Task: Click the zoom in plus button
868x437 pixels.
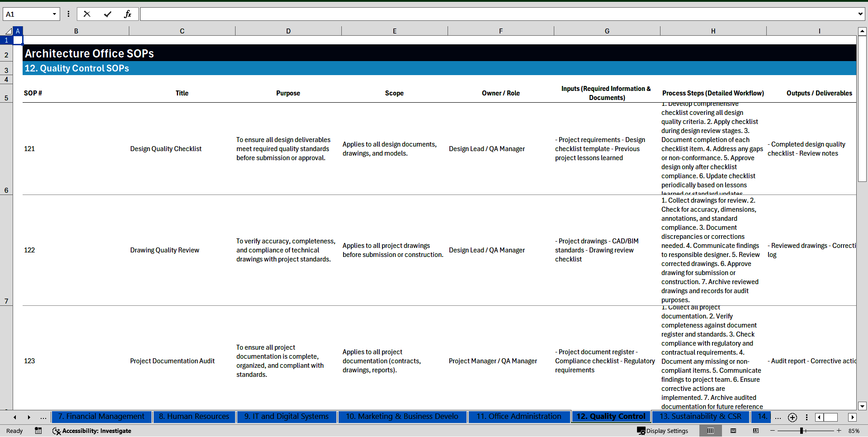Action: tap(839, 431)
